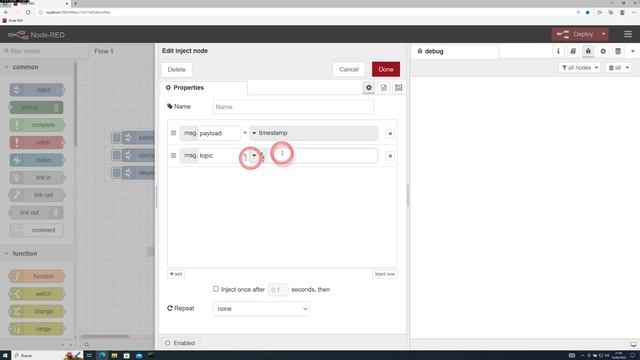Screen dimensions: 640x360
Task: Remove the msg.payload property row
Action: click(390, 133)
